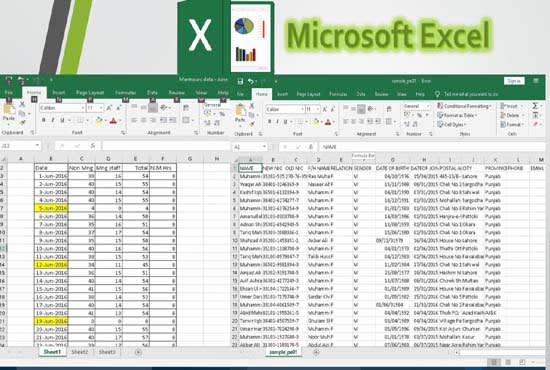The image size is (550, 370).
Task: Select the sample.pe01 sheet tab
Action: point(283,352)
